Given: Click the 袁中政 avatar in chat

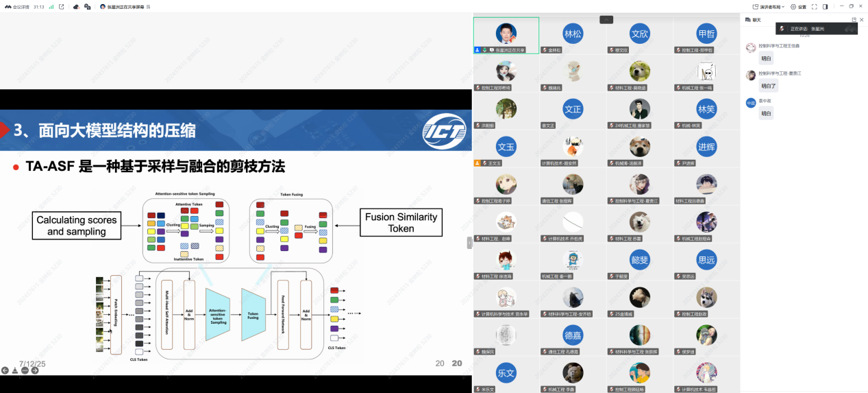Looking at the screenshot, I should click(x=751, y=103).
